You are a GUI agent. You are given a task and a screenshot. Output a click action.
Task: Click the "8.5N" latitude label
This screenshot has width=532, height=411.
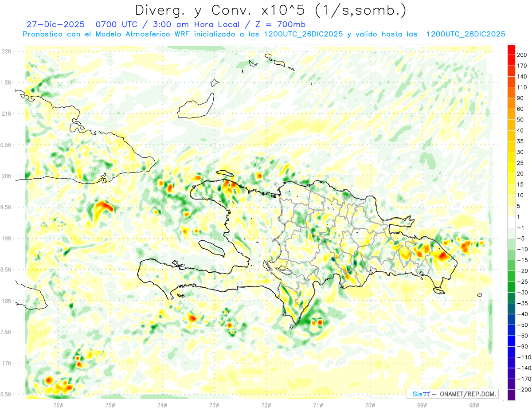[x=7, y=270]
